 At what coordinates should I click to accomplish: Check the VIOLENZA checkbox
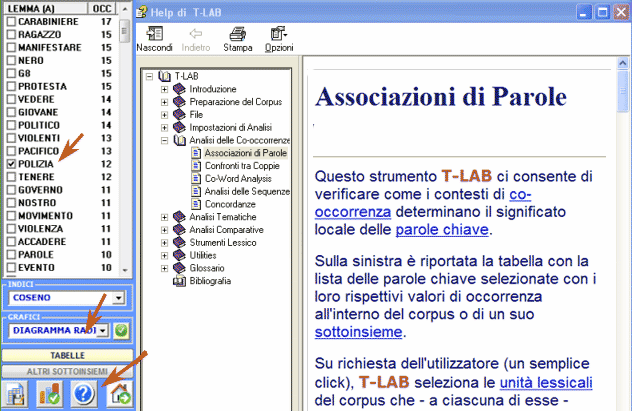[x=11, y=228]
